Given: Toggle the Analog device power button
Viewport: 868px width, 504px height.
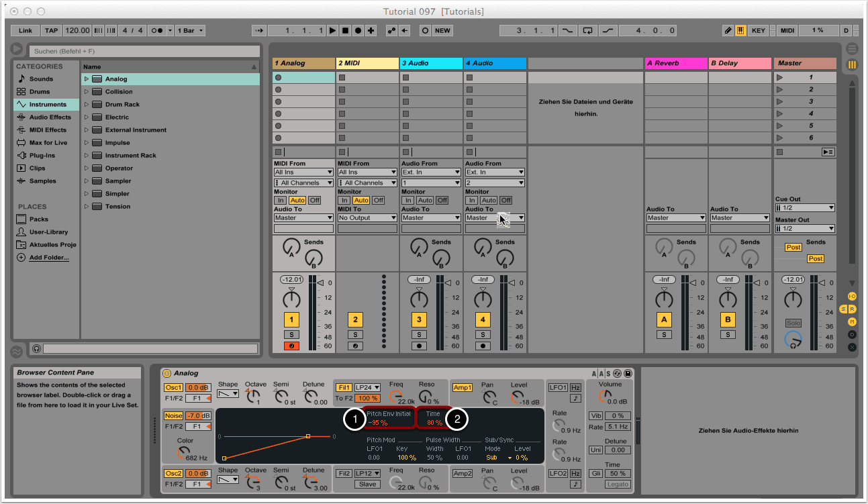Looking at the screenshot, I should click(x=167, y=373).
